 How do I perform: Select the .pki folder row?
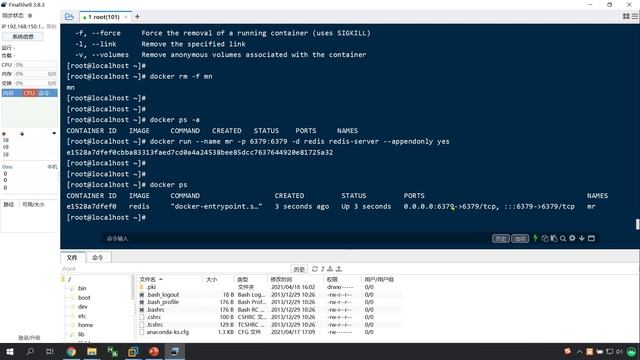coord(269,287)
